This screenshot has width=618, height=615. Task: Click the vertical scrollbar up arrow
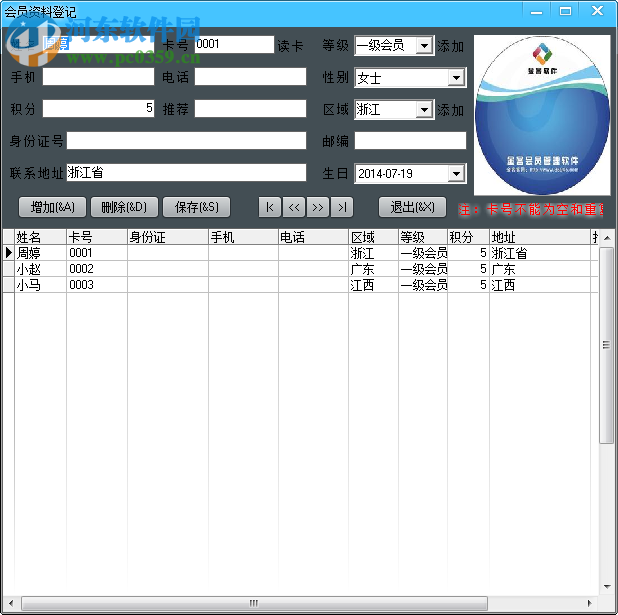click(x=607, y=238)
